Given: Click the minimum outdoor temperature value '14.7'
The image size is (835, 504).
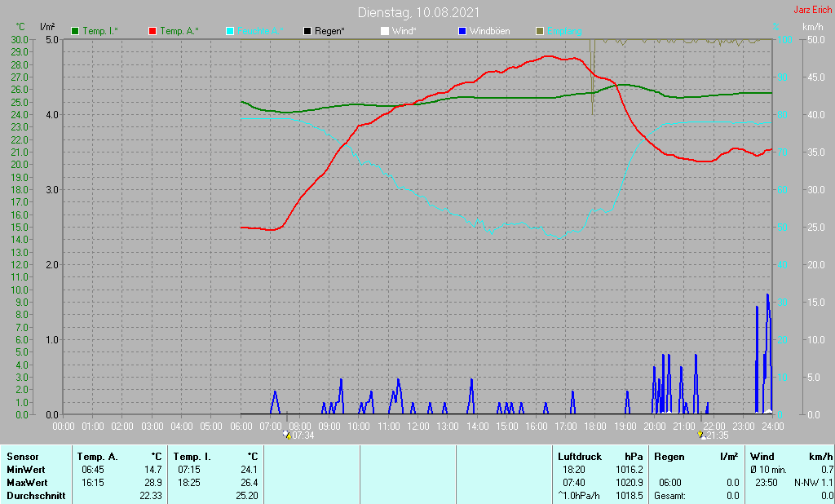Looking at the screenshot, I should point(152,470).
